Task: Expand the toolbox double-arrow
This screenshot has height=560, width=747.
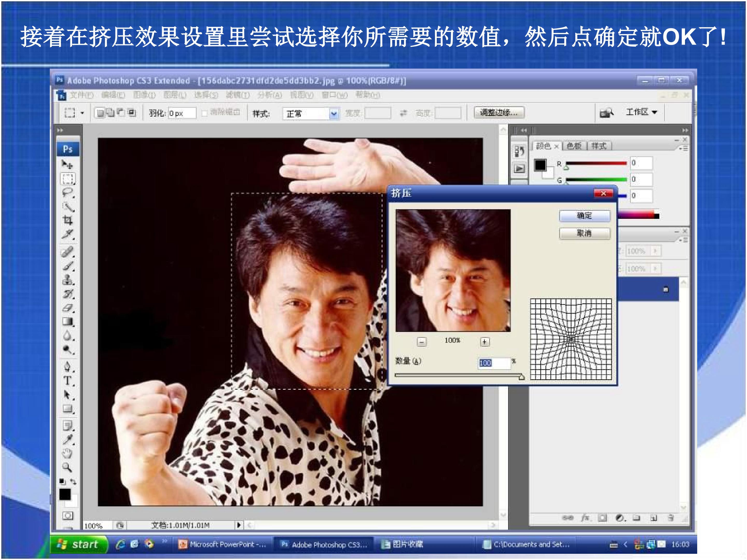Action: point(60,130)
